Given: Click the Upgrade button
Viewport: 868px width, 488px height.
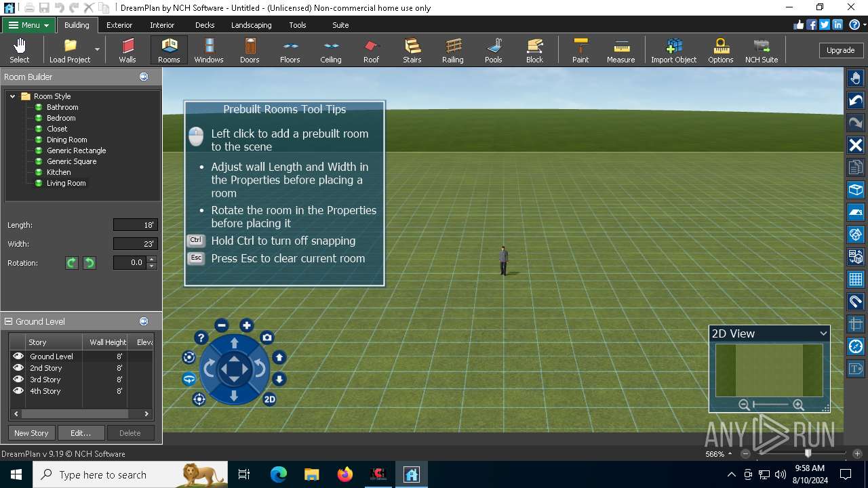Looking at the screenshot, I should click(x=840, y=50).
